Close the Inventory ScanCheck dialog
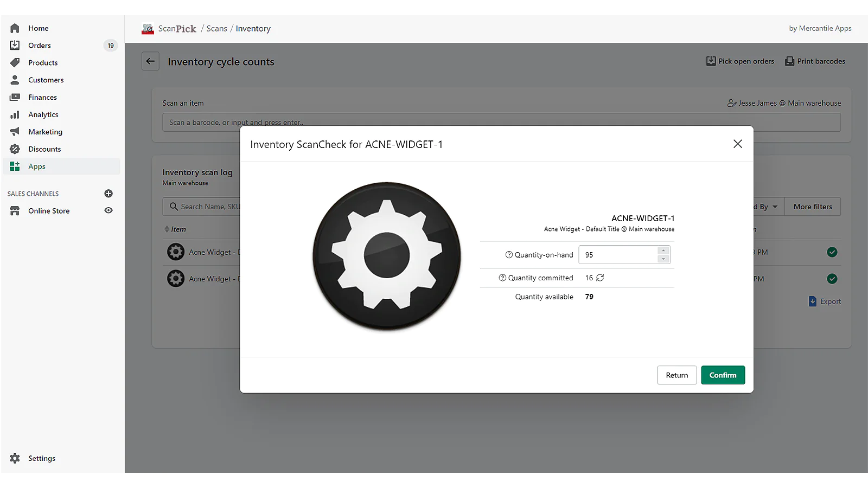 click(737, 144)
